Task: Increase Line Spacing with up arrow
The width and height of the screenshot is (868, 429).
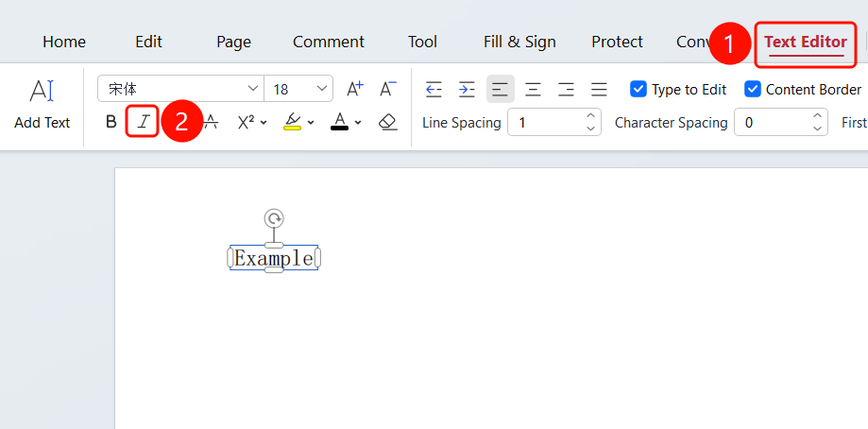Action: [x=590, y=115]
